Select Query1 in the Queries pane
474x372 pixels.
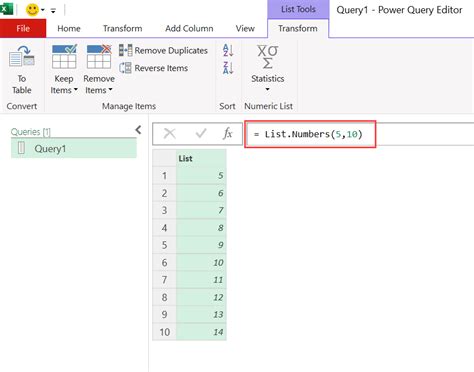(x=74, y=148)
